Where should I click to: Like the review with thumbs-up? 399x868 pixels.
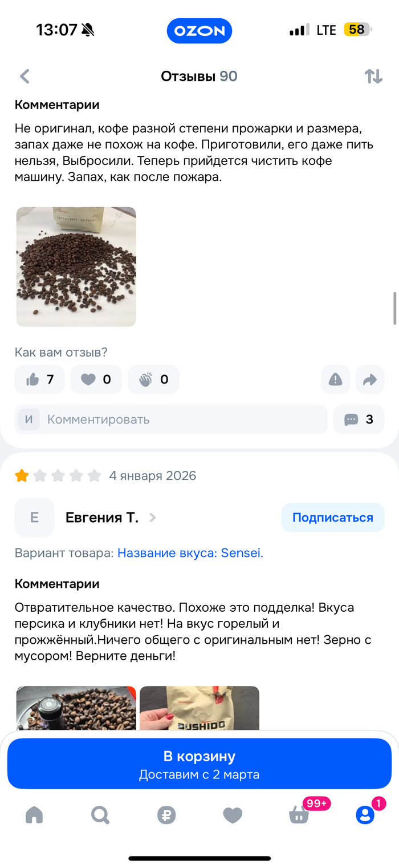(x=40, y=380)
